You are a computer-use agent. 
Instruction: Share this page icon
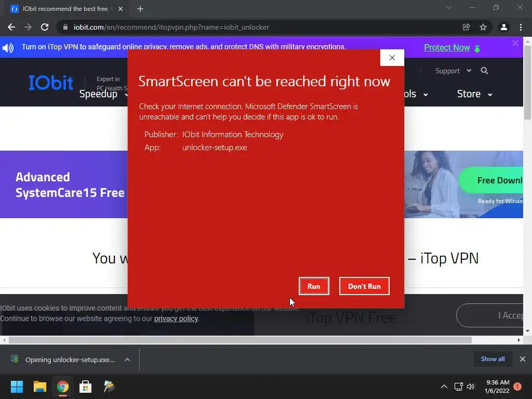click(x=466, y=27)
